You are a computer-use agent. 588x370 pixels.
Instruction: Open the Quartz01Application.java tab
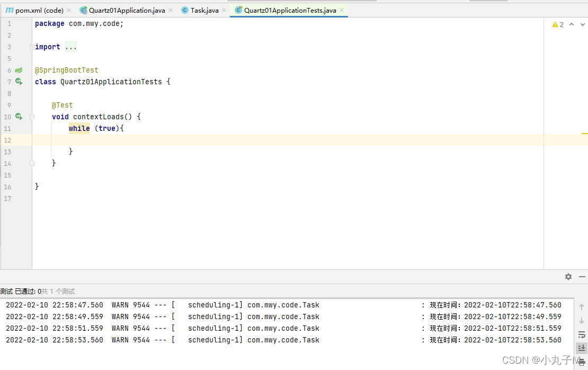point(123,11)
